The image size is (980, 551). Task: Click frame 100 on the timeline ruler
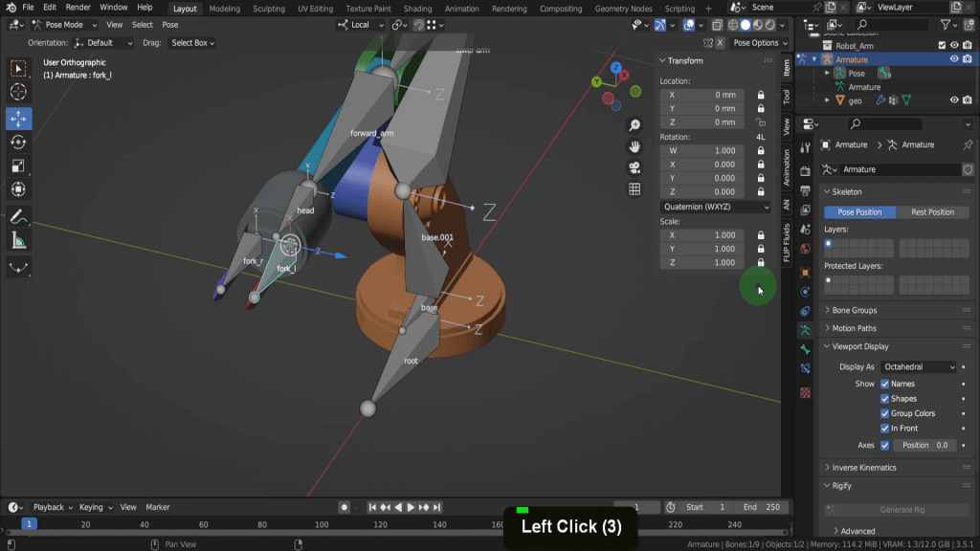coord(322,524)
